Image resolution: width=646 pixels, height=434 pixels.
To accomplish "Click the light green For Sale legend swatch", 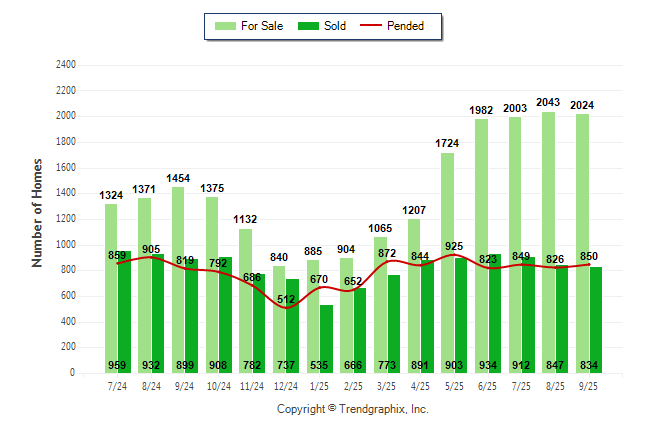I will [x=224, y=26].
